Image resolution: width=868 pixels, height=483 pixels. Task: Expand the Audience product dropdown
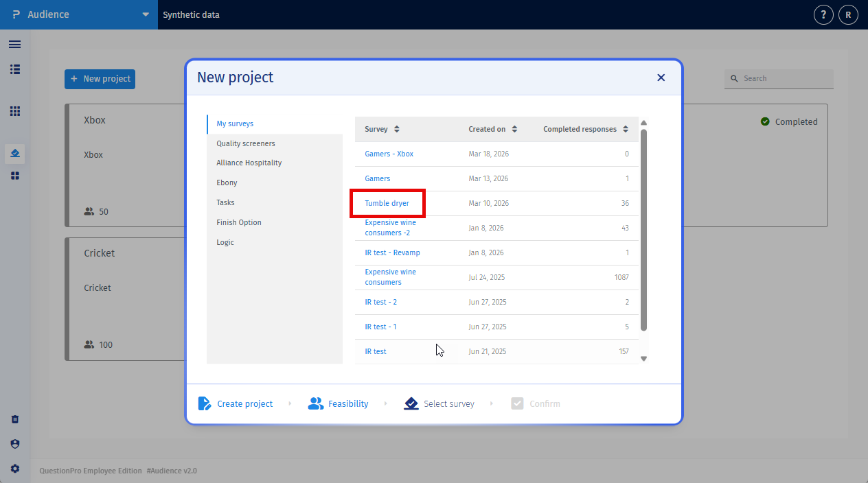pyautogui.click(x=145, y=14)
